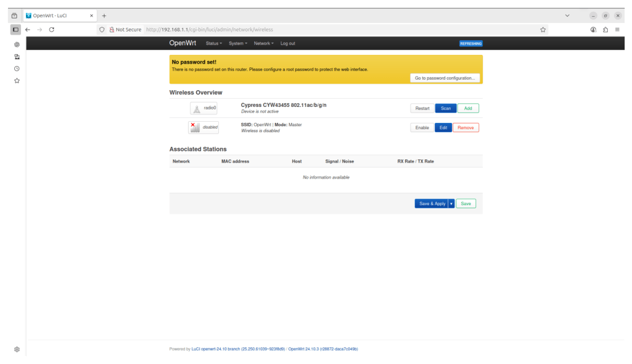Open the Save & Apply dropdown arrow
This screenshot has height=364, width=632.
coord(451,203)
